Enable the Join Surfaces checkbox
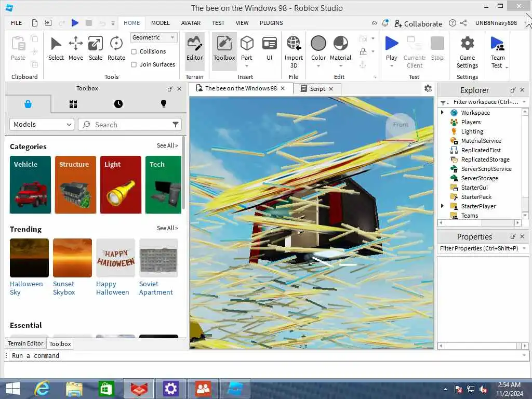The height and width of the screenshot is (399, 532). pos(134,64)
